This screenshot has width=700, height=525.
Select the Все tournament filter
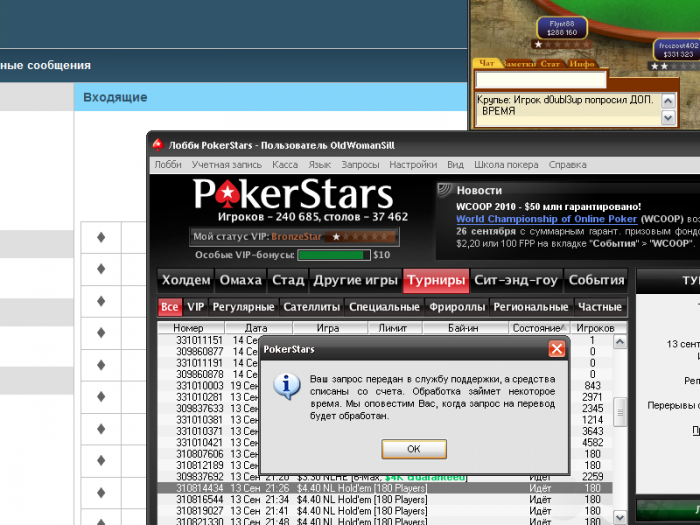(170, 307)
